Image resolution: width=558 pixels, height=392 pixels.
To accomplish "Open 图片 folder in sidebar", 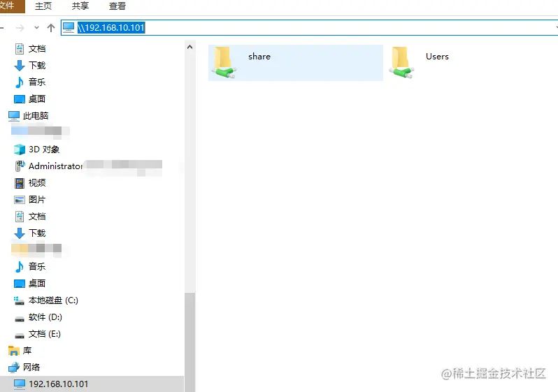I will coord(37,200).
